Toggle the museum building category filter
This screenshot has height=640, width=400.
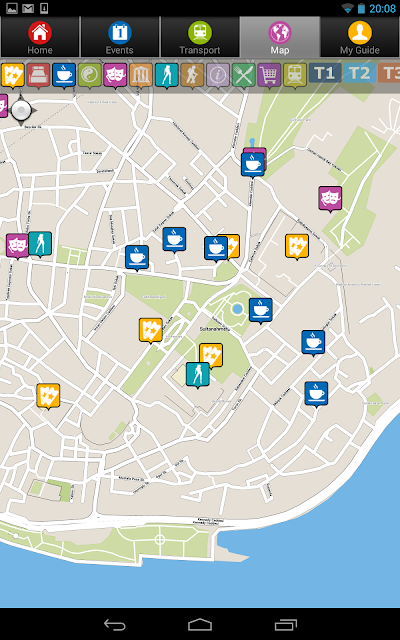(x=141, y=76)
